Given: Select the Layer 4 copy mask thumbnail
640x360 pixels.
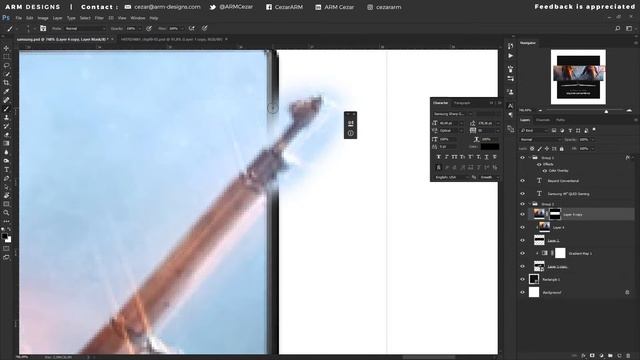Looking at the screenshot, I should pos(555,214).
